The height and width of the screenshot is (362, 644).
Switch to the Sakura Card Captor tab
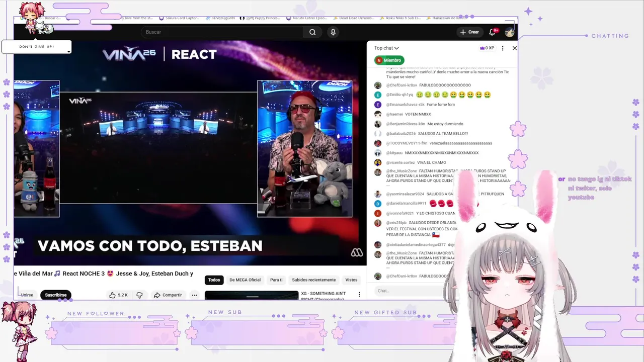coord(179,18)
